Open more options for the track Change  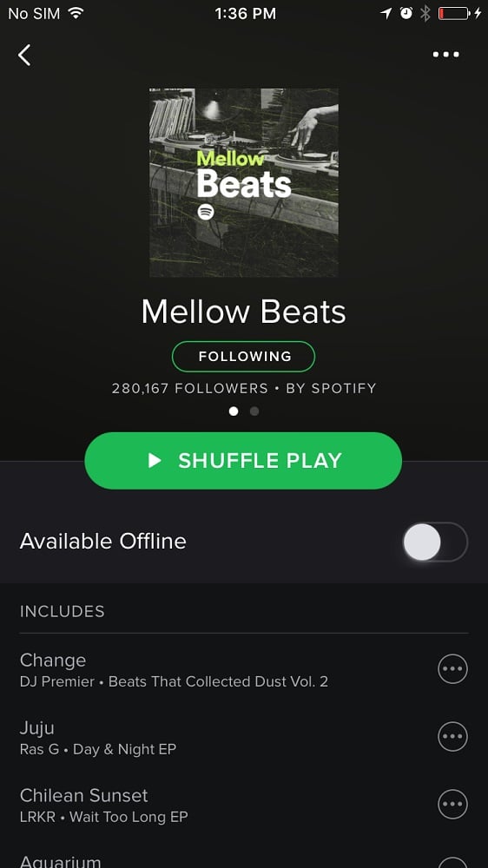click(x=452, y=668)
